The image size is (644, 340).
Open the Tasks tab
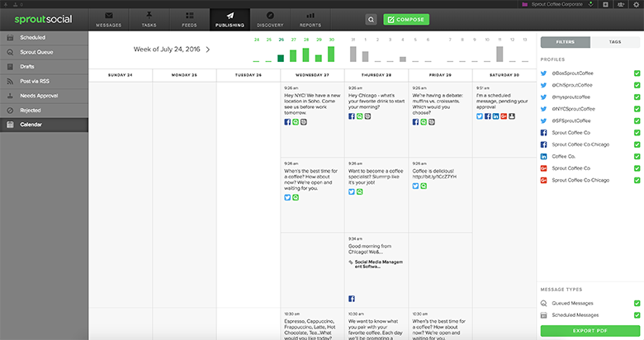[x=149, y=20]
